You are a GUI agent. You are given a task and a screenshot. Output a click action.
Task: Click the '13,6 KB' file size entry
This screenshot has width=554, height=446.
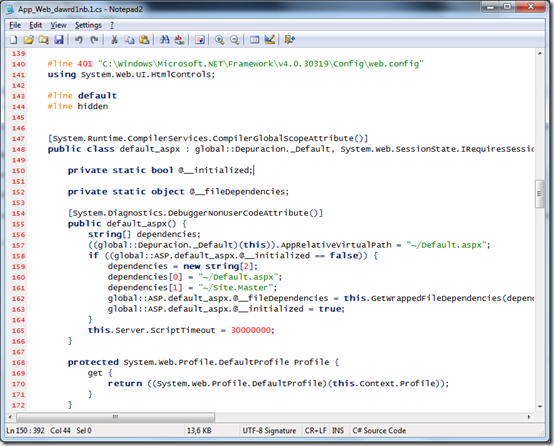point(199,430)
